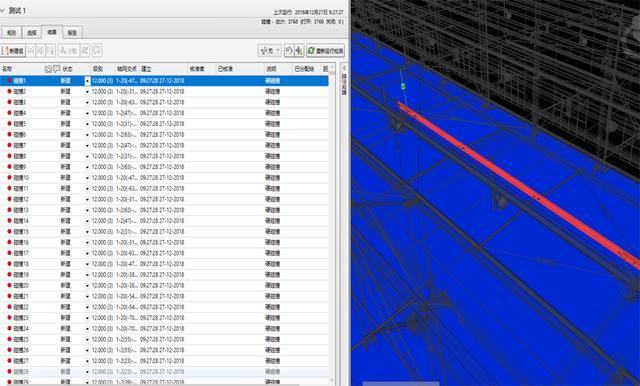Collapse the 测试 1 test panel chevron

pos(2,11)
